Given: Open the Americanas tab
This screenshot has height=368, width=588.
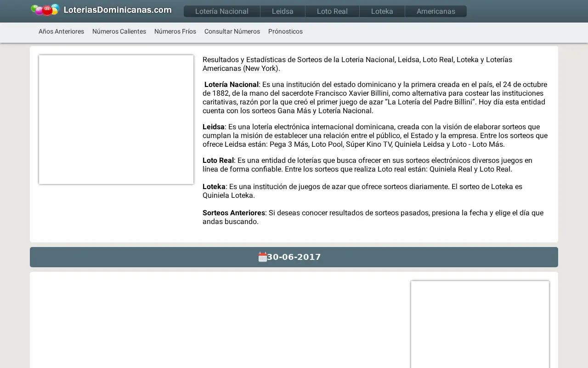Looking at the screenshot, I should point(436,11).
